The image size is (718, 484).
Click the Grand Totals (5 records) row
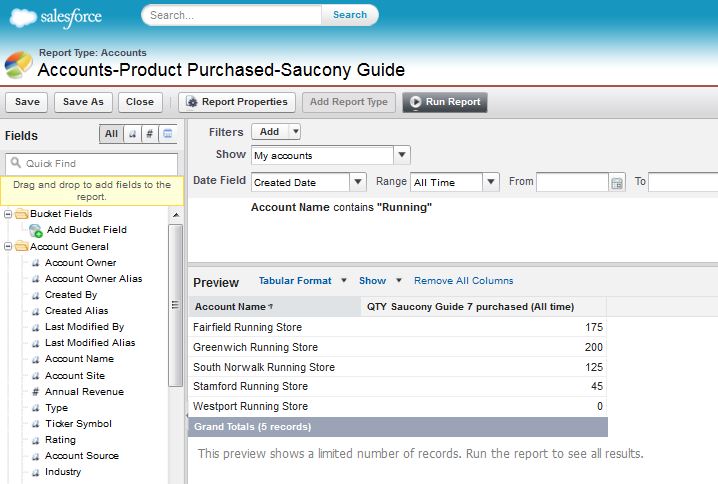pyautogui.click(x=397, y=427)
